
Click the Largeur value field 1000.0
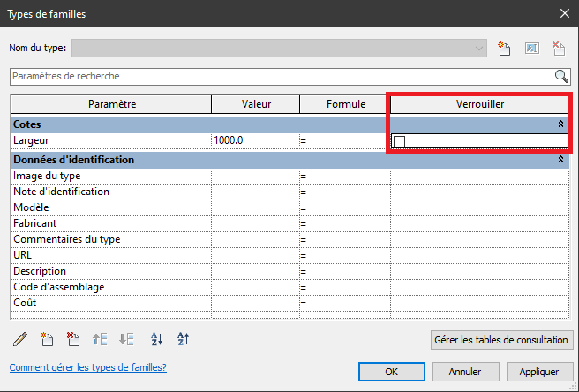[x=254, y=141]
